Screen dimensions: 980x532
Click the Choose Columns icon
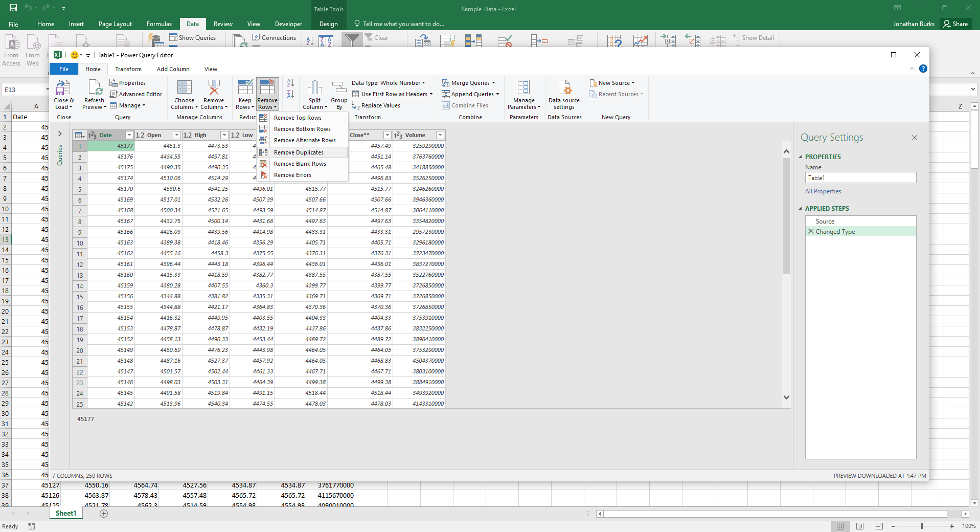184,88
